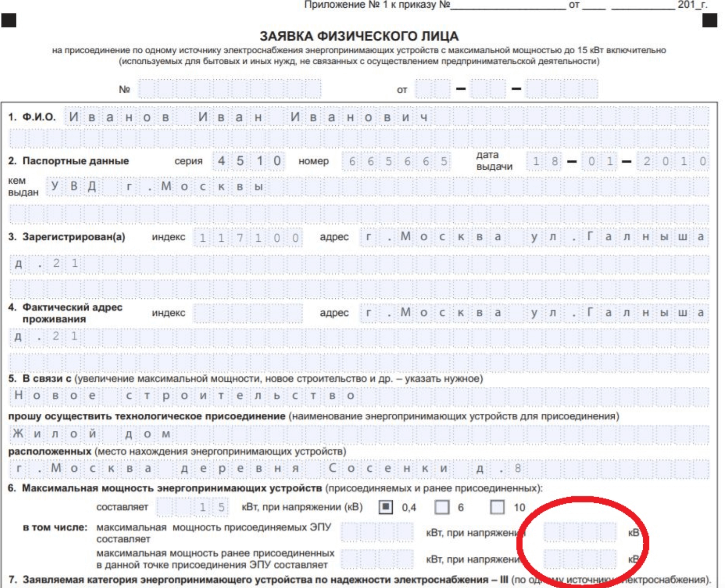The height and width of the screenshot is (588, 725).
Task: Click the subtitle line starting 'на присоединение по одному'
Action: (x=359, y=50)
